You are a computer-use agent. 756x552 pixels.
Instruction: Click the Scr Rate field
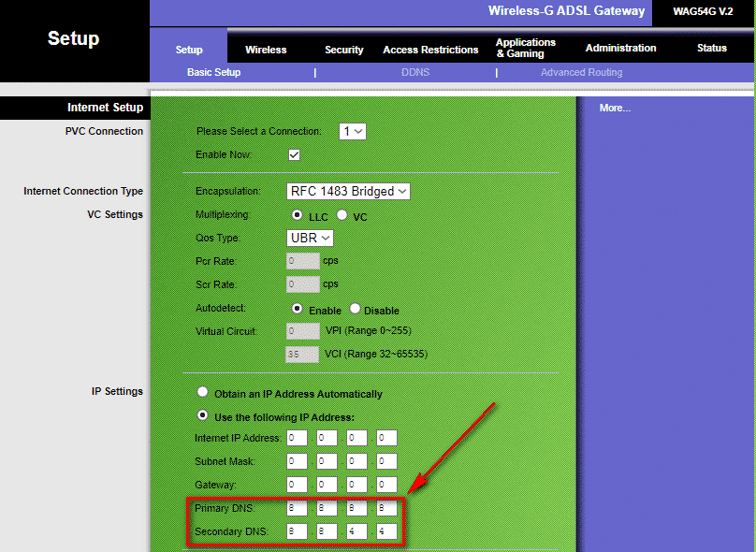(x=303, y=284)
